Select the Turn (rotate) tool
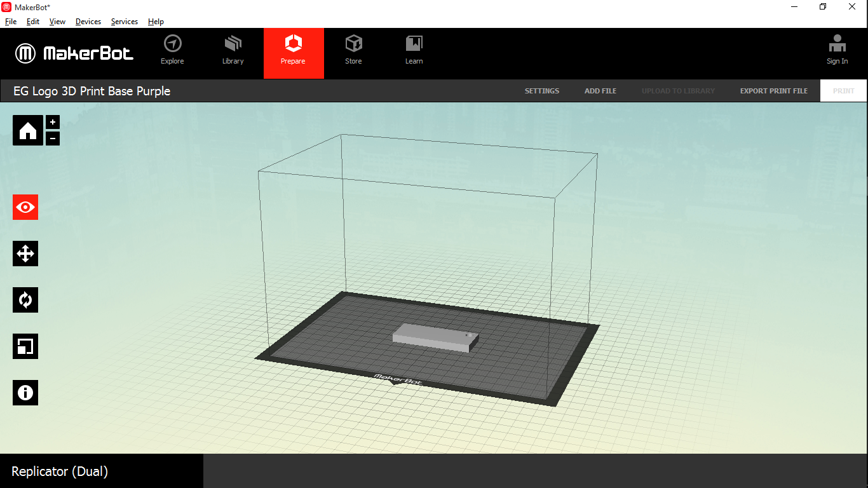Image resolution: width=868 pixels, height=488 pixels. (25, 300)
